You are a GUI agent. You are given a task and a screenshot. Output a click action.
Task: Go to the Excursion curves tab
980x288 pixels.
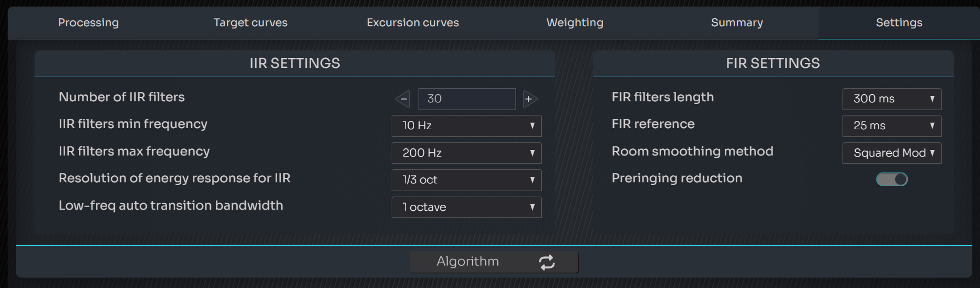pos(412,23)
